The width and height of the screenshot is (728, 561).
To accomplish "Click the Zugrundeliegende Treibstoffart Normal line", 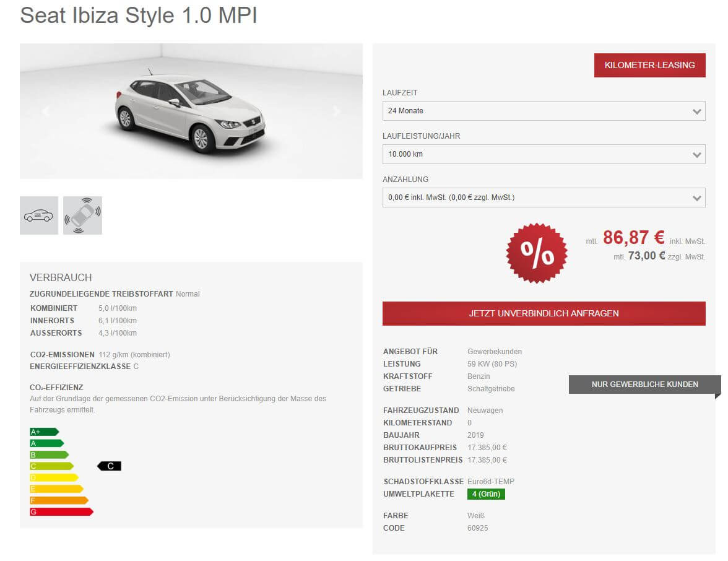I will (x=115, y=294).
